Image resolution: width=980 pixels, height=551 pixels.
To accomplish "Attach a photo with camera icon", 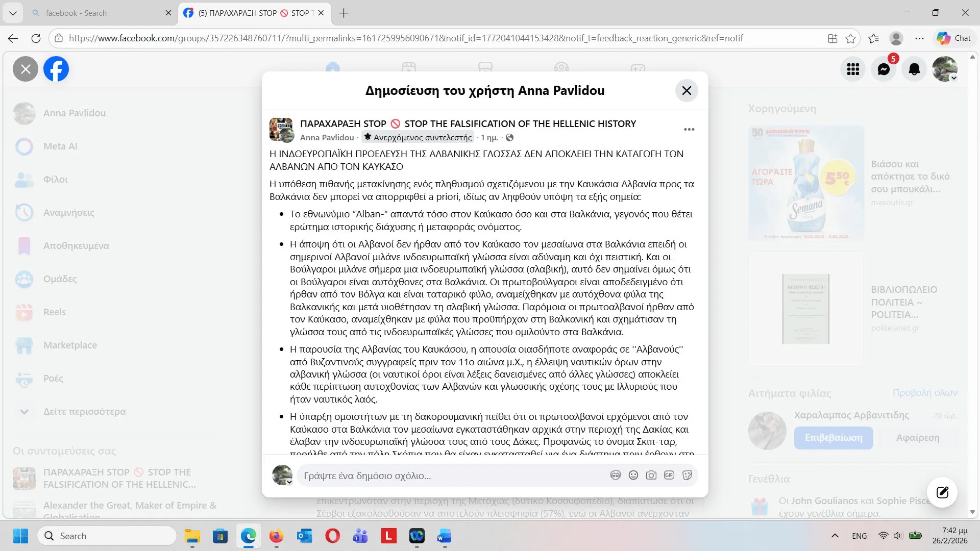I will click(651, 475).
